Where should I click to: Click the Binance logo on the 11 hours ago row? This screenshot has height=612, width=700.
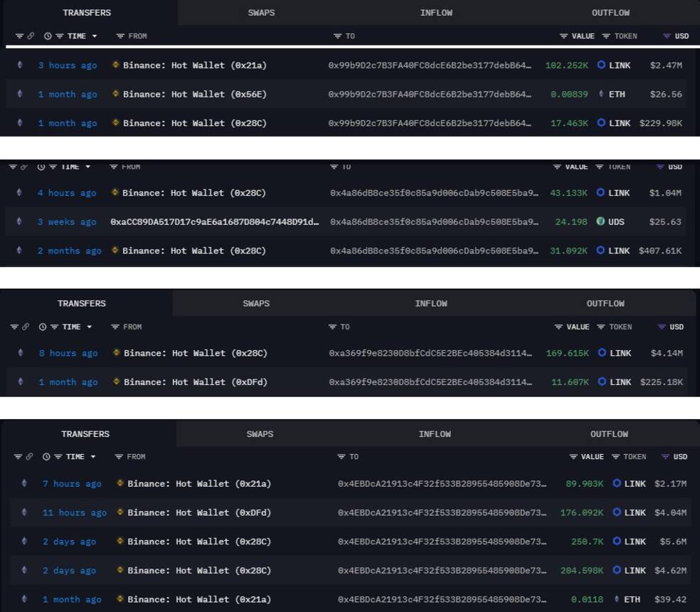[120, 512]
